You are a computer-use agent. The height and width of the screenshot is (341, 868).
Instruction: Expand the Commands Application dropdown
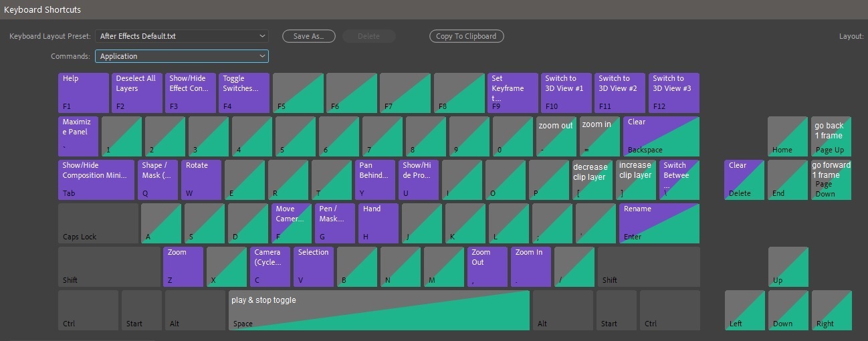[181, 56]
